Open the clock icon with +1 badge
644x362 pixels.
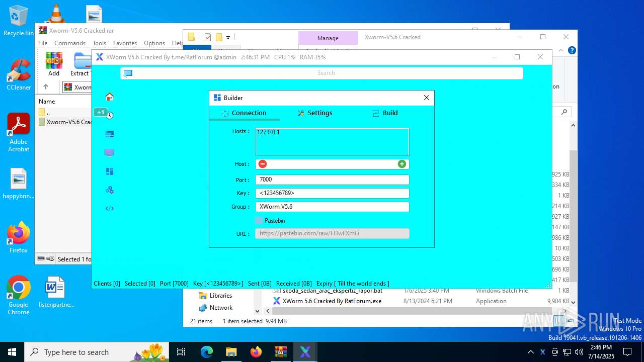point(109,115)
